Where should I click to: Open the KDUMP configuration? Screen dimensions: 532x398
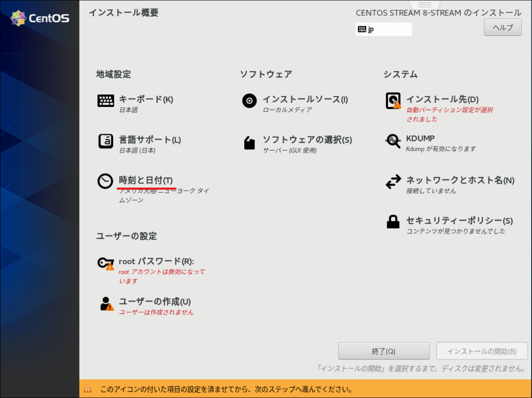pyautogui.click(x=420, y=138)
